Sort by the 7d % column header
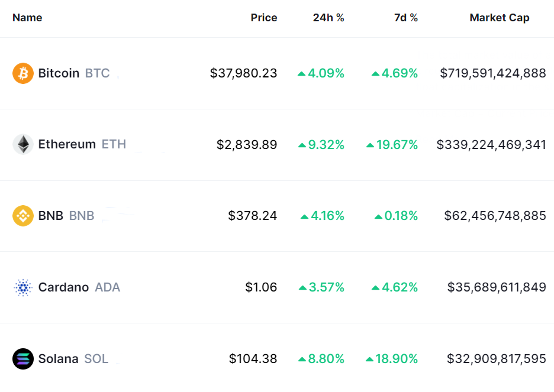This screenshot has height=392, width=554. point(406,18)
